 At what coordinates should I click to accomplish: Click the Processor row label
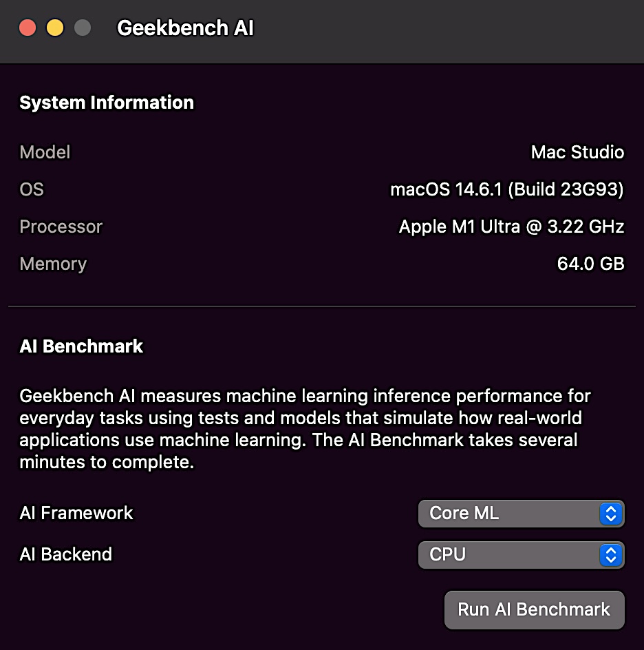tap(61, 227)
